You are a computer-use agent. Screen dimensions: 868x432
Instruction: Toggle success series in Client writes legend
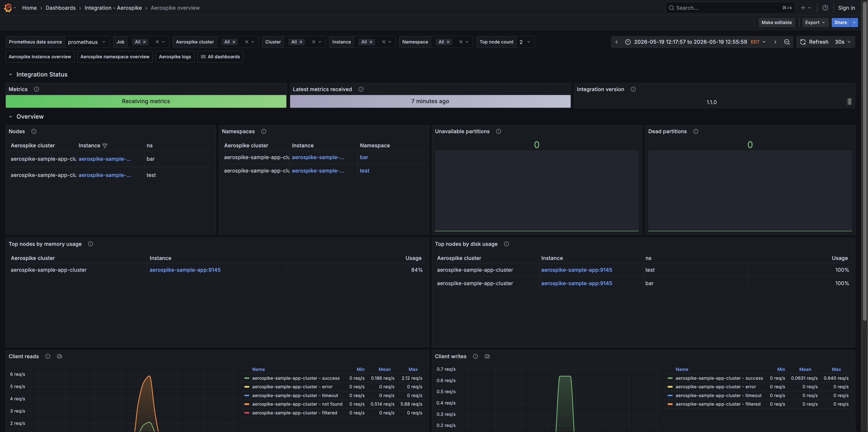click(719, 378)
